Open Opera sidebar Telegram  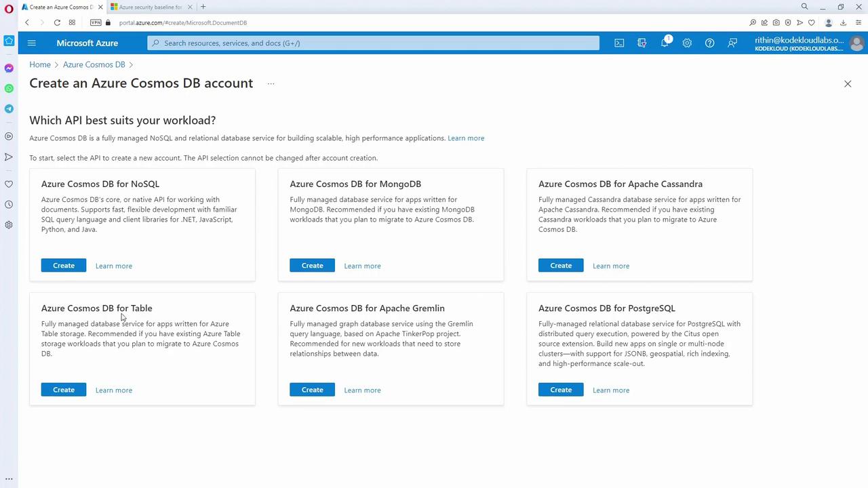(9, 109)
